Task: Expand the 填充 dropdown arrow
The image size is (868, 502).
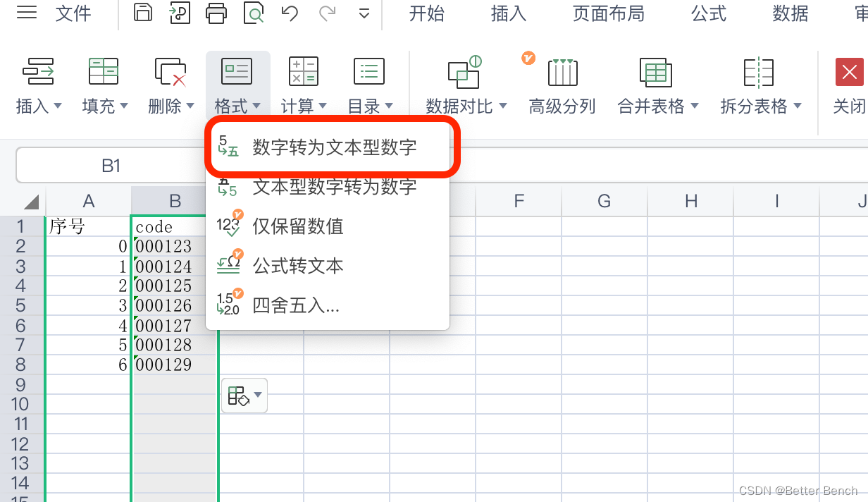Action: click(124, 106)
